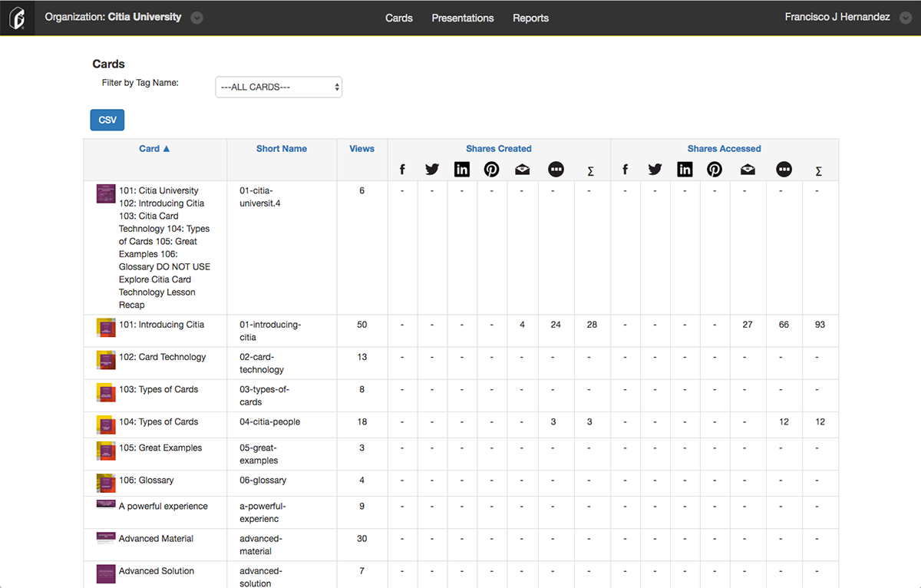The width and height of the screenshot is (921, 588).
Task: Click '101: Introducing Citia' card name
Action: point(161,325)
